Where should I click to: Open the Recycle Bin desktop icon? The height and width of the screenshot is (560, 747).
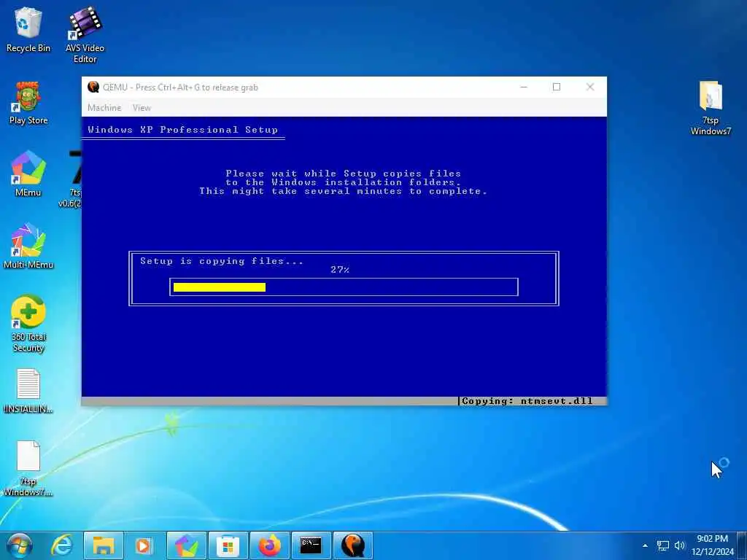tap(28, 29)
